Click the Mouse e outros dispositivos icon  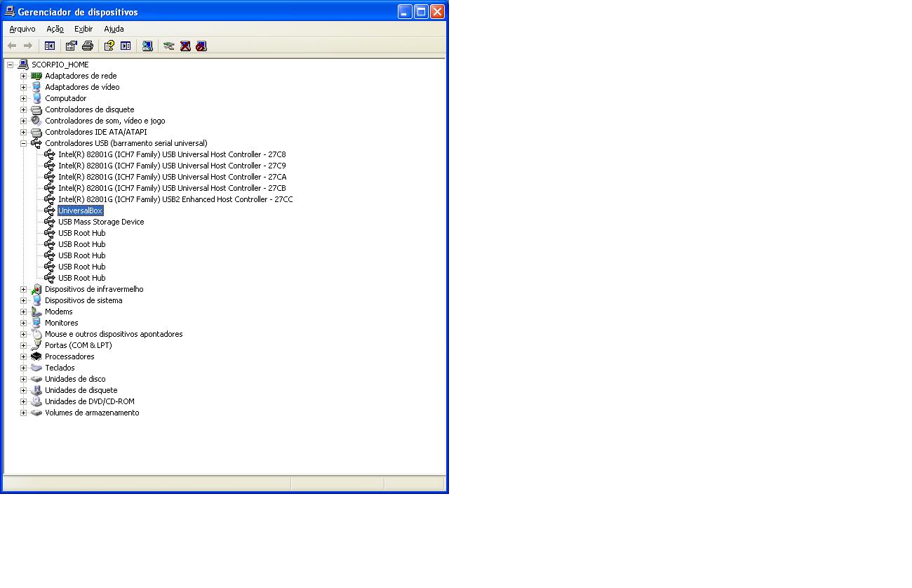pos(36,334)
